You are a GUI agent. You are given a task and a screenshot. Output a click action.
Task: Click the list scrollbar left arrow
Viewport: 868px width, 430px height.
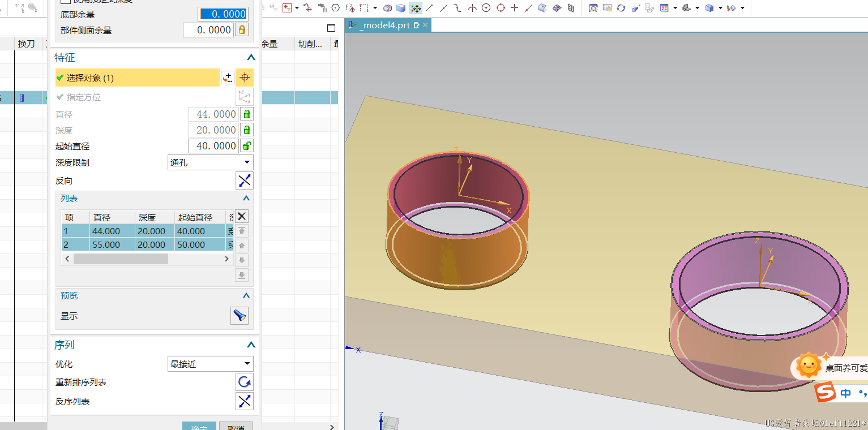(67, 259)
